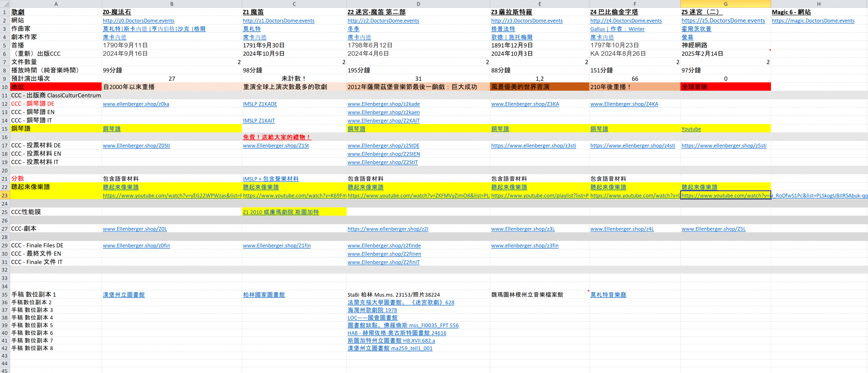Open www.Ellenberger.shop/z2kaen link

pos(383,112)
